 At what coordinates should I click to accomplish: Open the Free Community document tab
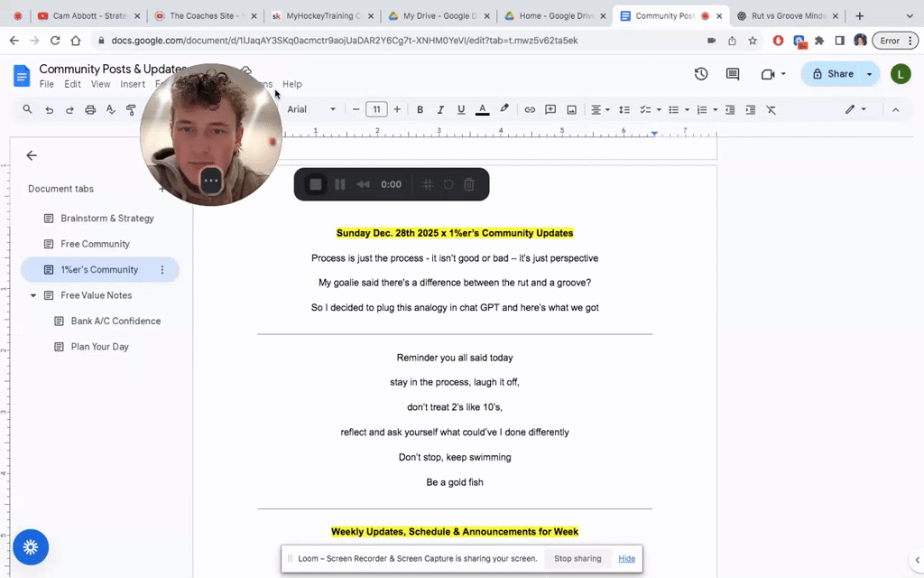point(100,244)
